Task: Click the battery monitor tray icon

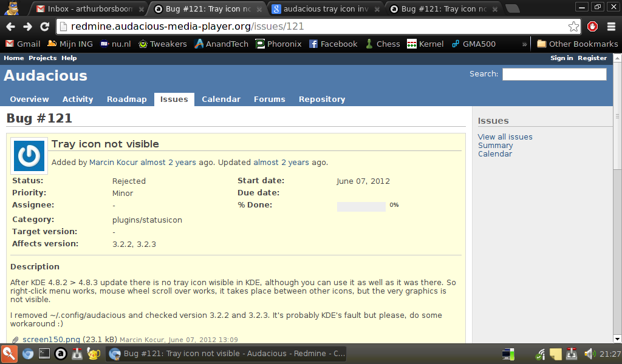Action: pos(508,354)
